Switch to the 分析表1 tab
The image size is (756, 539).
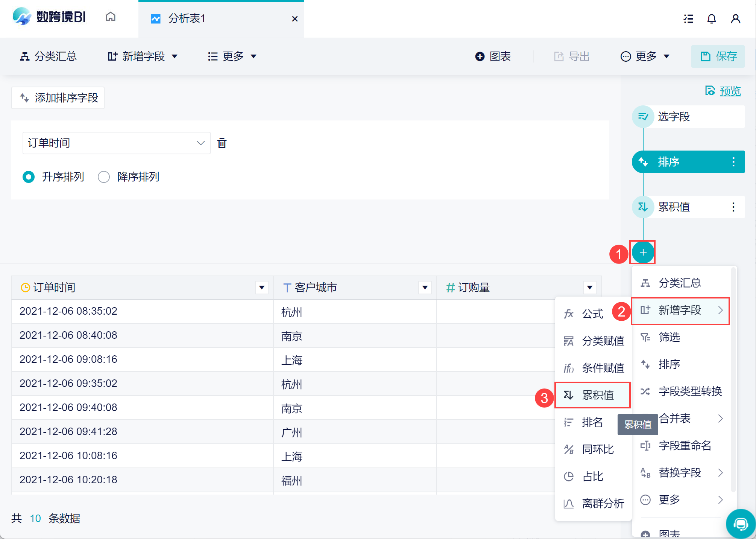pos(187,18)
